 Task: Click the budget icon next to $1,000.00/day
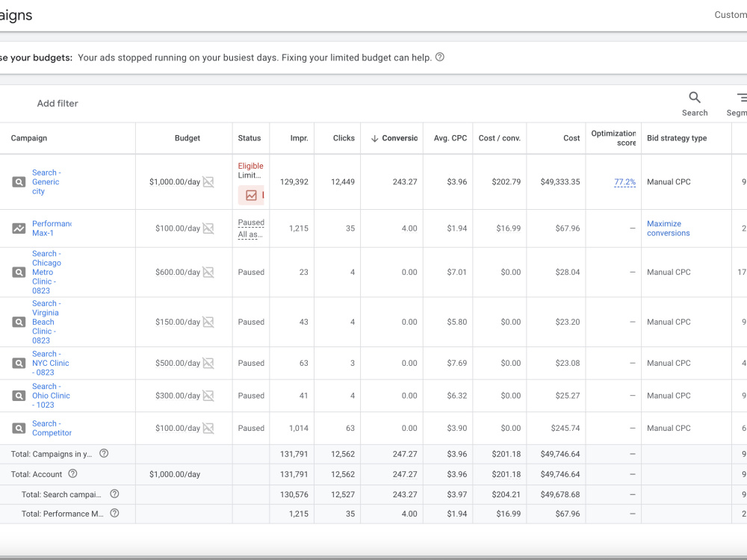[x=208, y=182]
